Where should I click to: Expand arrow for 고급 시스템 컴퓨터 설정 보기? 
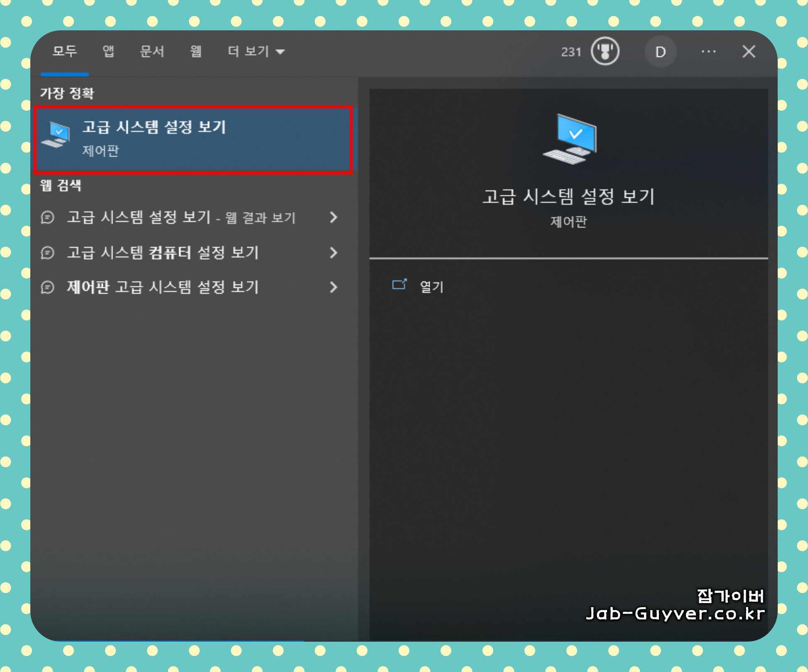333,253
